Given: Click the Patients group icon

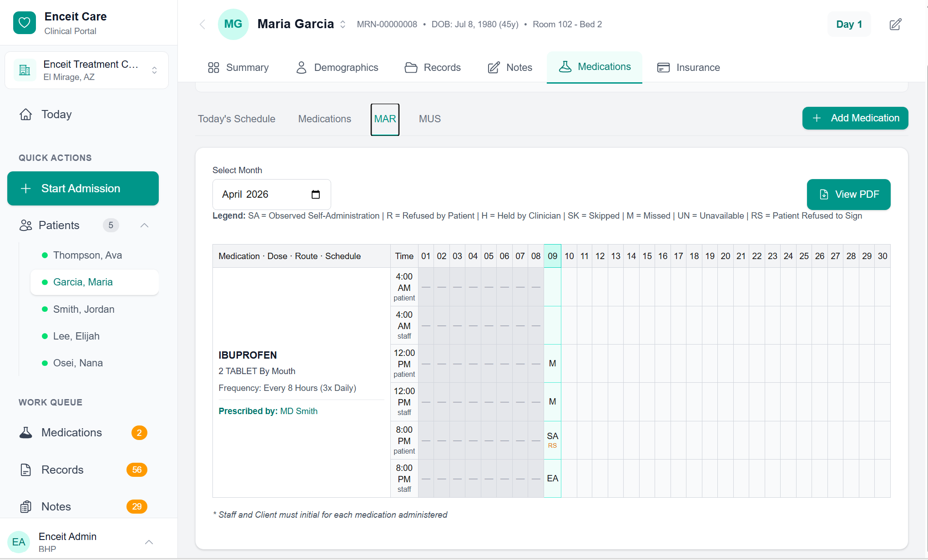Looking at the screenshot, I should tap(26, 225).
